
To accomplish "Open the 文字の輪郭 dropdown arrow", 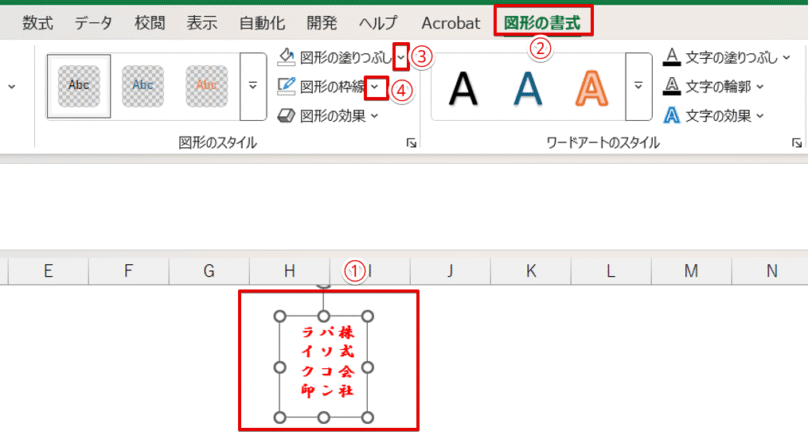I will click(x=760, y=86).
